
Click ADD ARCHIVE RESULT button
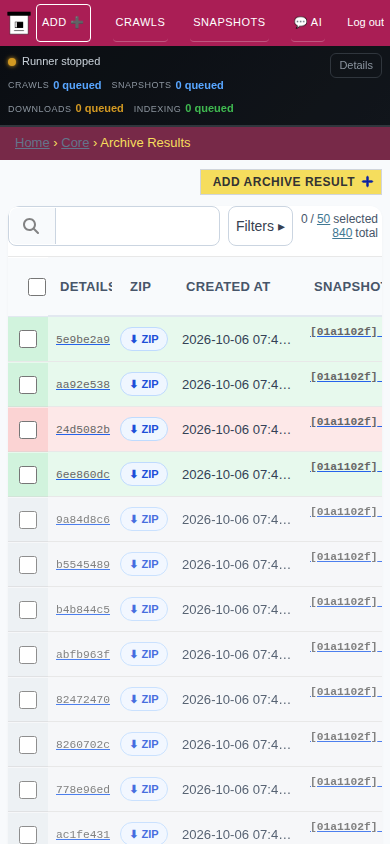pyautogui.click(x=291, y=182)
